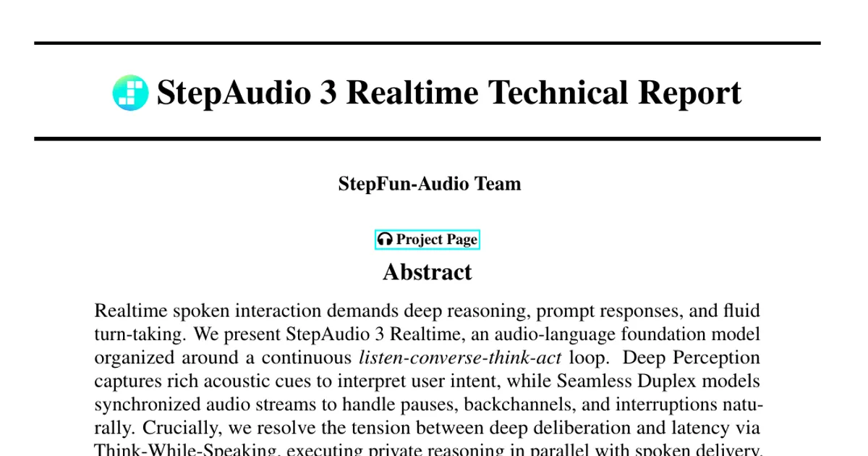Click the title text 'StepAudio 3 Realtime Technical Report'
Screen dimensions: 868x456
(x=449, y=93)
